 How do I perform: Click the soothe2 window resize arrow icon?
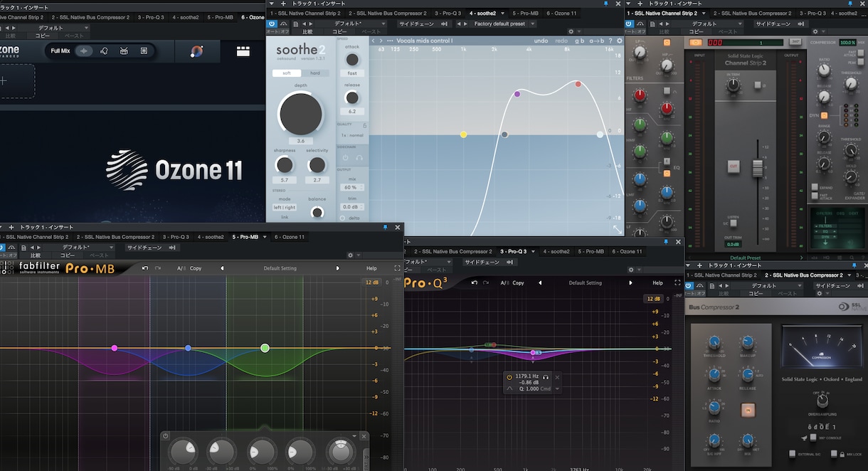(x=616, y=229)
